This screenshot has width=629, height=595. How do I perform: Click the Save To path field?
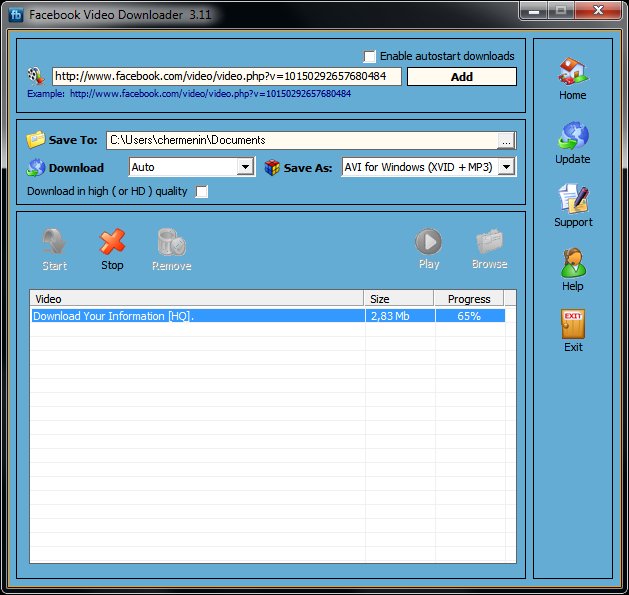pyautogui.click(x=302, y=140)
